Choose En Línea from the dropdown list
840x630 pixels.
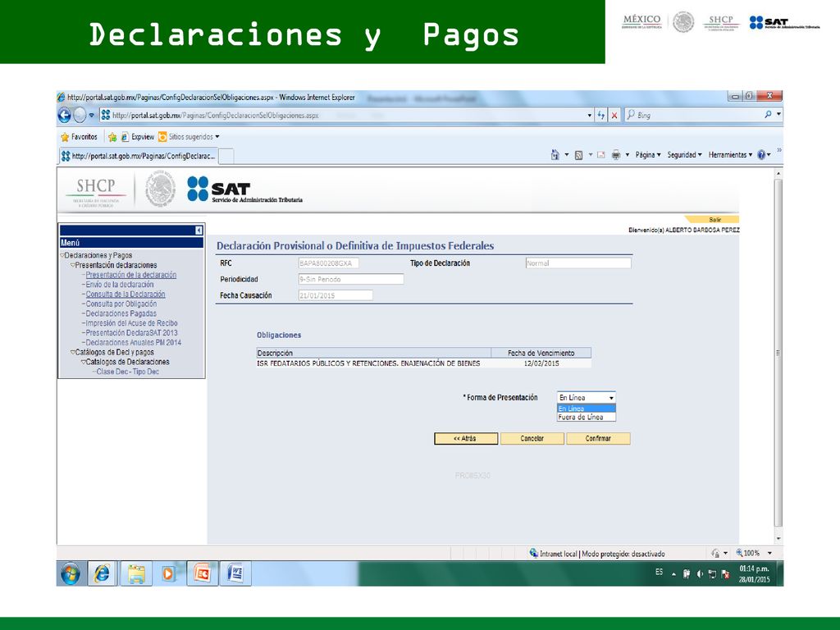click(586, 409)
